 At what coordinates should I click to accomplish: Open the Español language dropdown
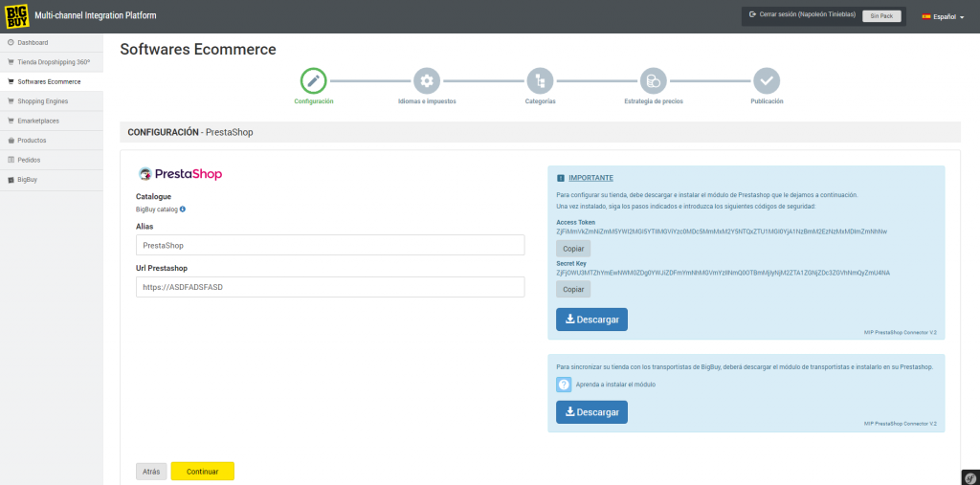tap(942, 16)
